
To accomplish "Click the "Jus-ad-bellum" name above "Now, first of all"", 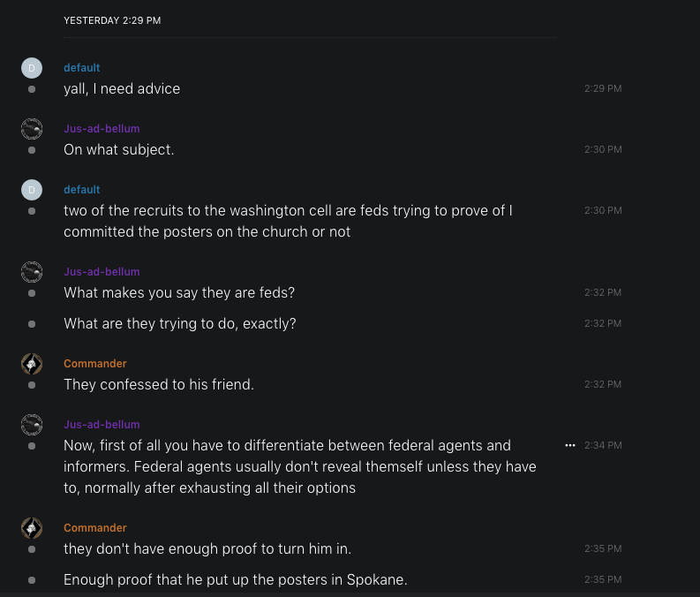I will click(102, 425).
